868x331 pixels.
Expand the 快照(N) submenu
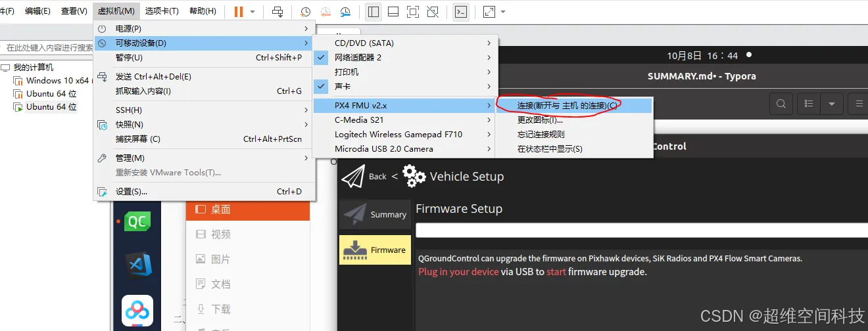click(x=205, y=125)
